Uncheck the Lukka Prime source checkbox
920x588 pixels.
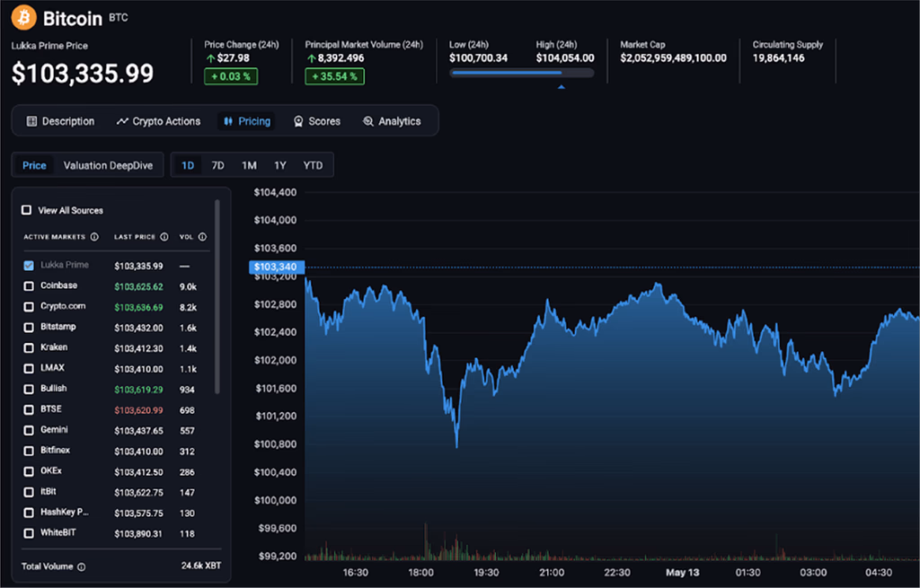click(x=28, y=266)
